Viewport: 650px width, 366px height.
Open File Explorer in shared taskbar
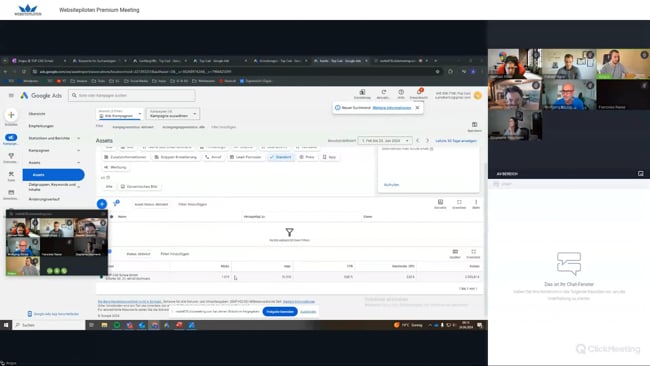point(104,325)
